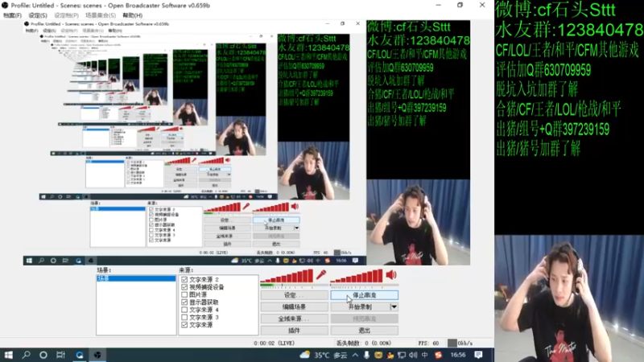
Task: Select the 视频捕捉设备 source label
Action: click(x=207, y=287)
